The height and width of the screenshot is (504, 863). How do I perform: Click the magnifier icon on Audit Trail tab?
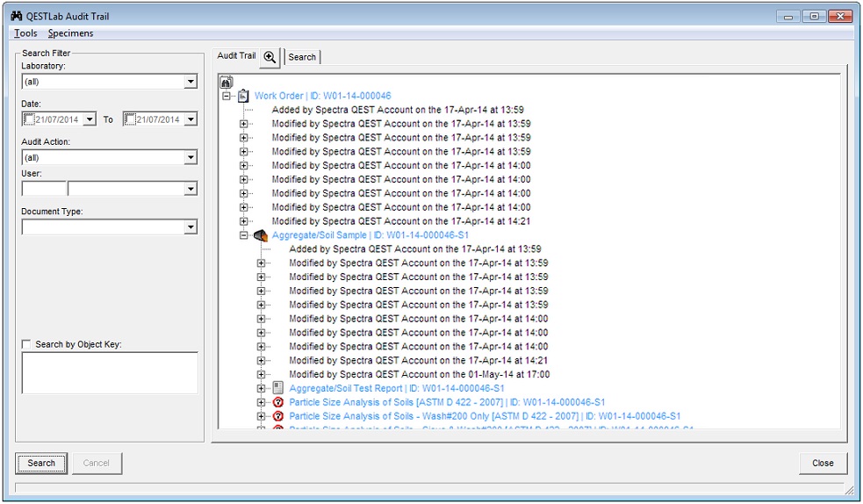click(270, 57)
